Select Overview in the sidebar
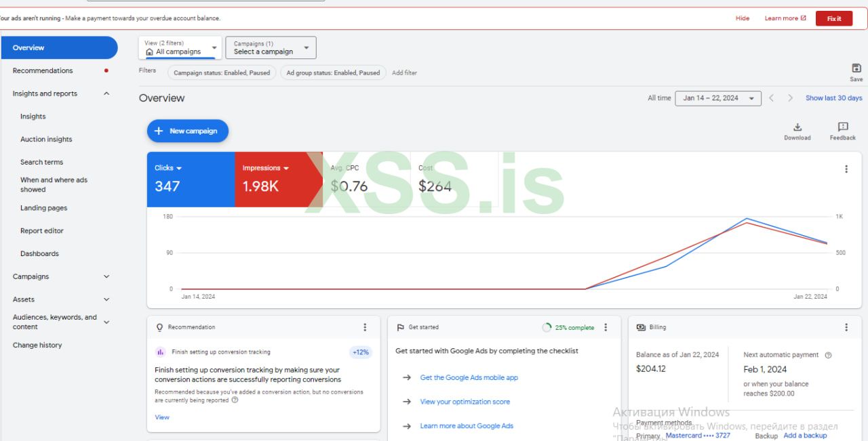 [59, 48]
